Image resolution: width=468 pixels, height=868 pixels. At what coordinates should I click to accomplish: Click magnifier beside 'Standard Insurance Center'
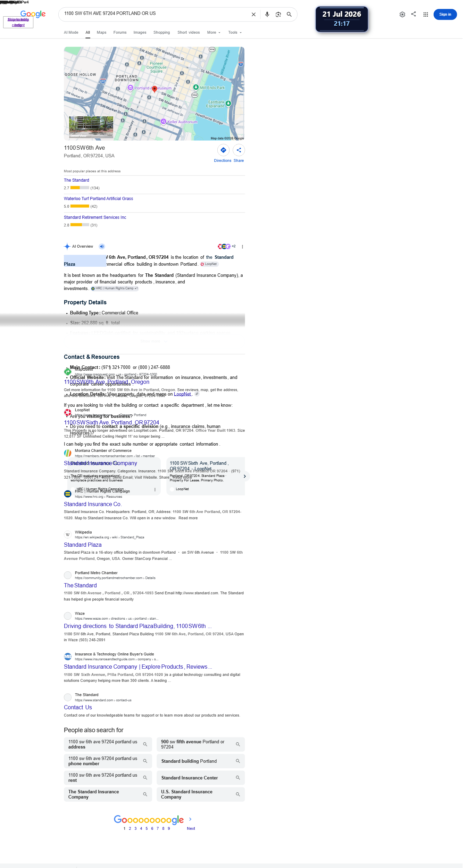click(x=238, y=778)
